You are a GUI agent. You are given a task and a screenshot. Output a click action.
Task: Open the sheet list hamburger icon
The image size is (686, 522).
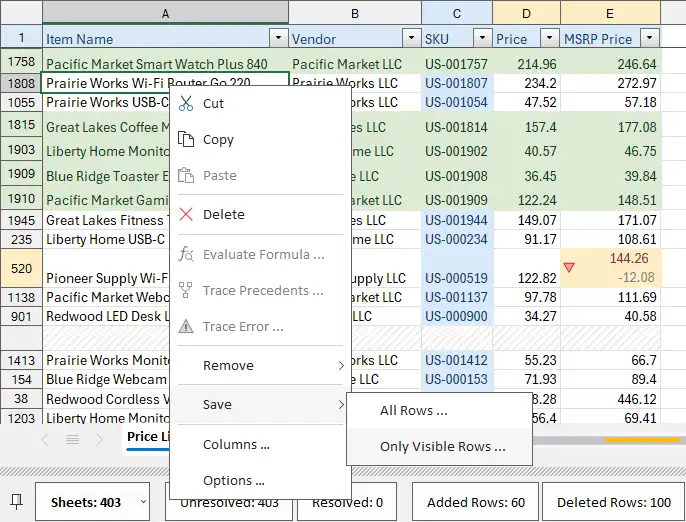tap(73, 439)
